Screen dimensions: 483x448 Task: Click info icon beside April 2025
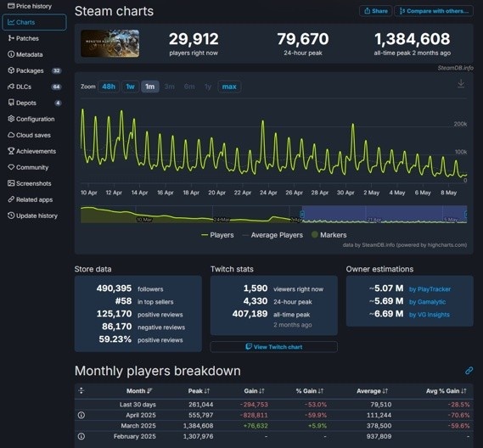pyautogui.click(x=81, y=415)
